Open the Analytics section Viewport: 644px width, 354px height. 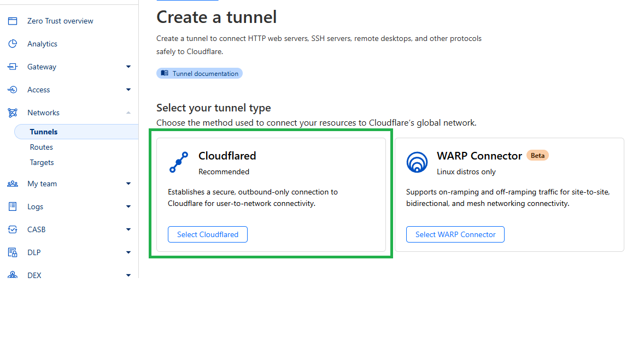click(x=42, y=44)
